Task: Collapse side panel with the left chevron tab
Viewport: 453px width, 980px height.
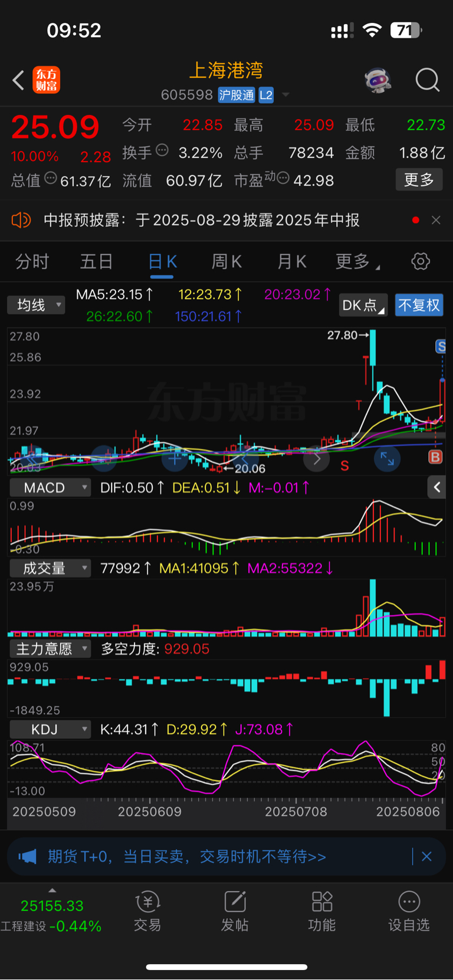Action: point(436,487)
